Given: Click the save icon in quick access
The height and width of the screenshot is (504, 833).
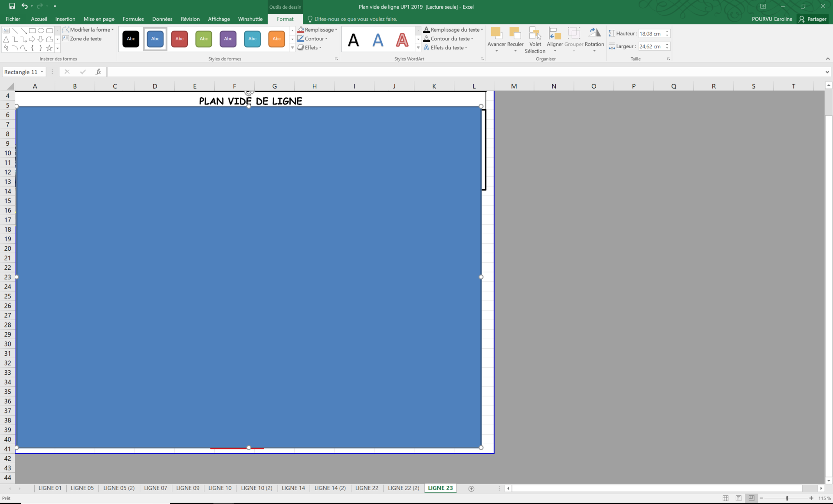Looking at the screenshot, I should click(12, 6).
